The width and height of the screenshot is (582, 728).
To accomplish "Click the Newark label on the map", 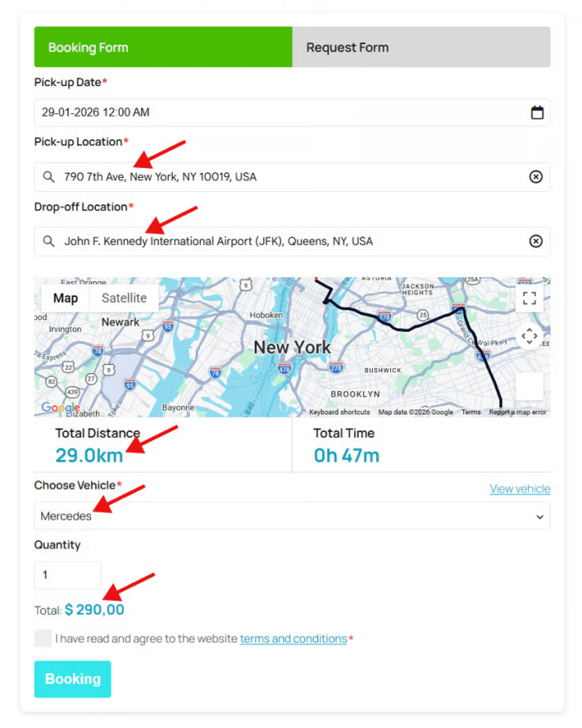I will pyautogui.click(x=120, y=322).
